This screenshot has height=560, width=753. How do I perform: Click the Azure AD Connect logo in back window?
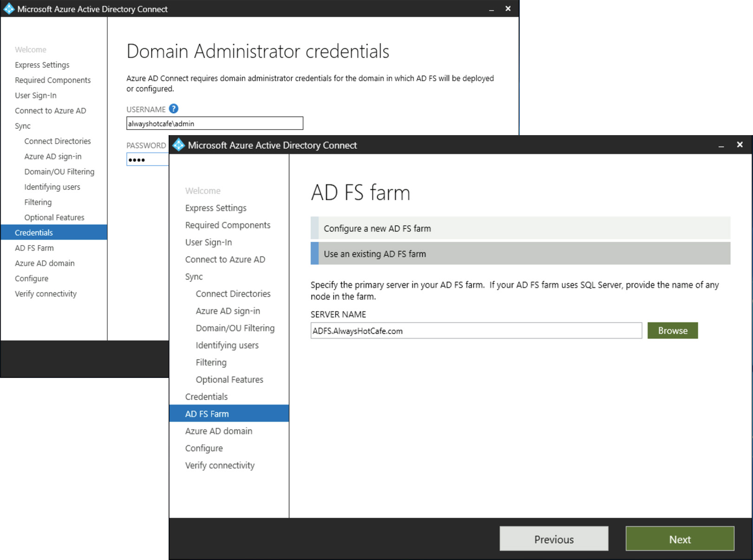(x=9, y=9)
